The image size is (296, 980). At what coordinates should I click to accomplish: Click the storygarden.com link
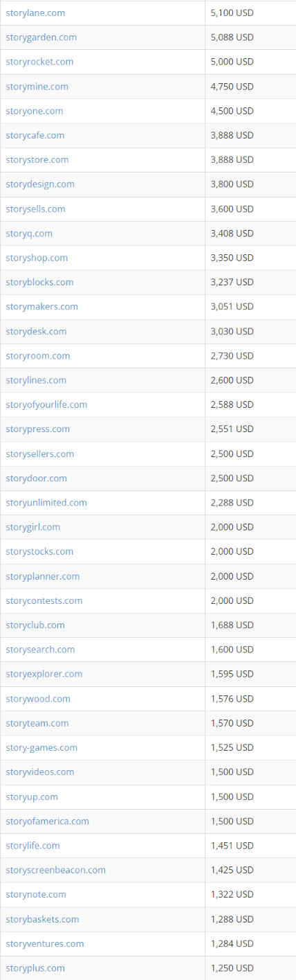41,37
